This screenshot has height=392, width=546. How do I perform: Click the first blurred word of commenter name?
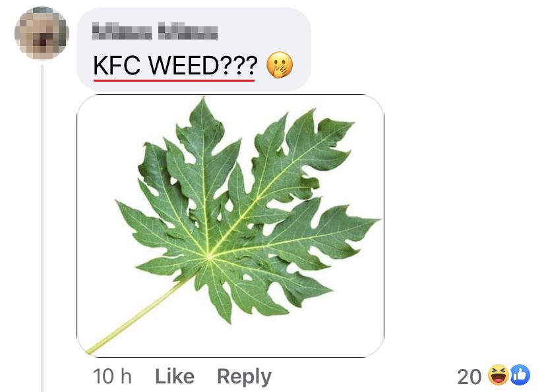pos(122,30)
